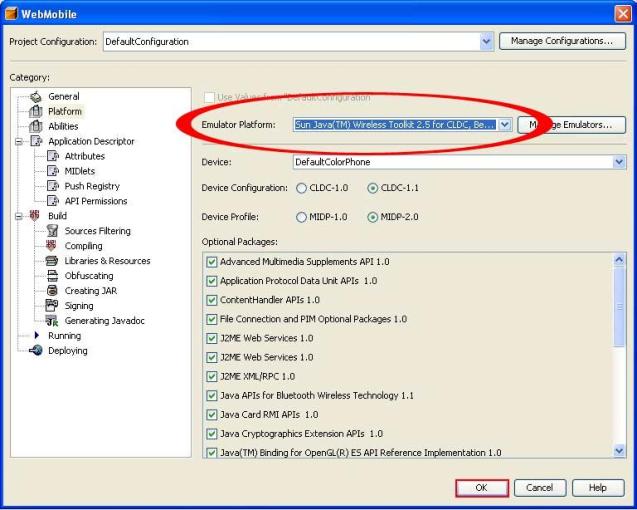Open Help for this dialog
The width and height of the screenshot is (637, 510).
point(598,488)
